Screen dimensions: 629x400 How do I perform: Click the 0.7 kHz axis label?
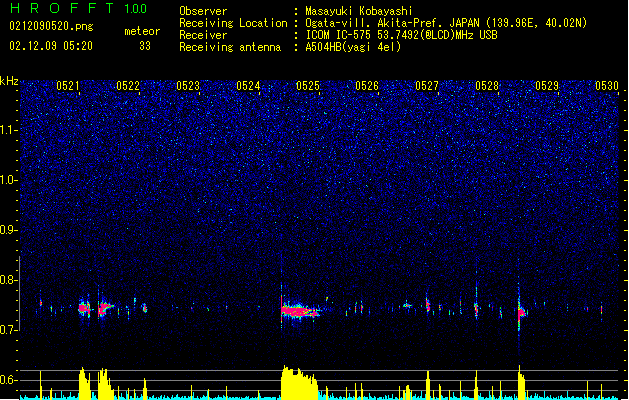click(x=8, y=330)
